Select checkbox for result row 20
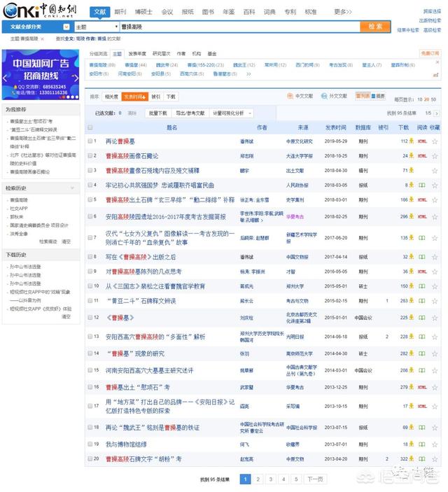The width and height of the screenshot is (448, 492). pos(90,459)
